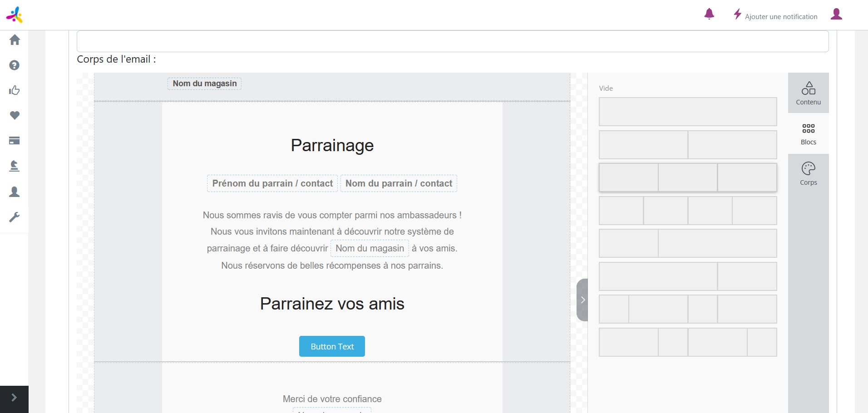The height and width of the screenshot is (413, 868).
Task: Open the user profile icon top right
Action: coord(836,15)
